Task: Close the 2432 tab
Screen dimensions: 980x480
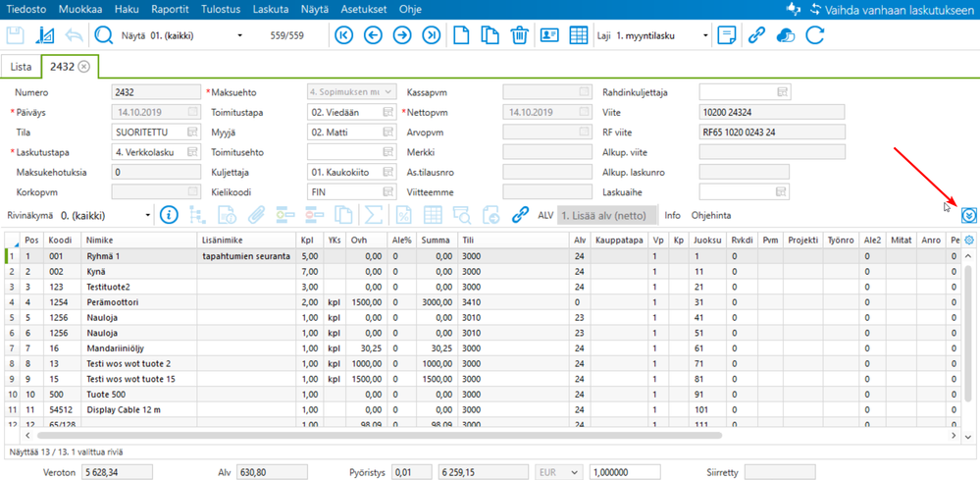Action: [x=84, y=67]
